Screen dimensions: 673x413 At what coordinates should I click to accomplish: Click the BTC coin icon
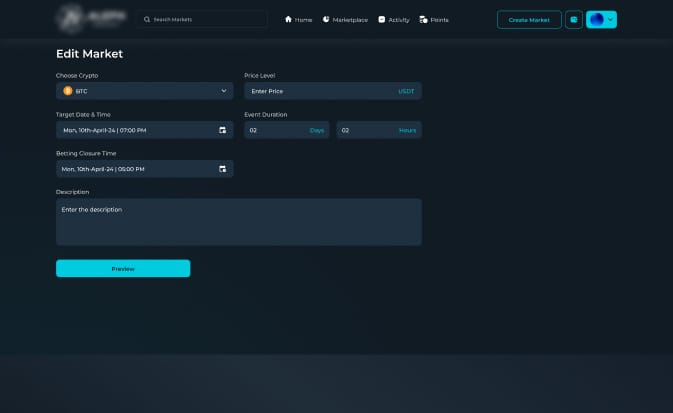pos(68,91)
